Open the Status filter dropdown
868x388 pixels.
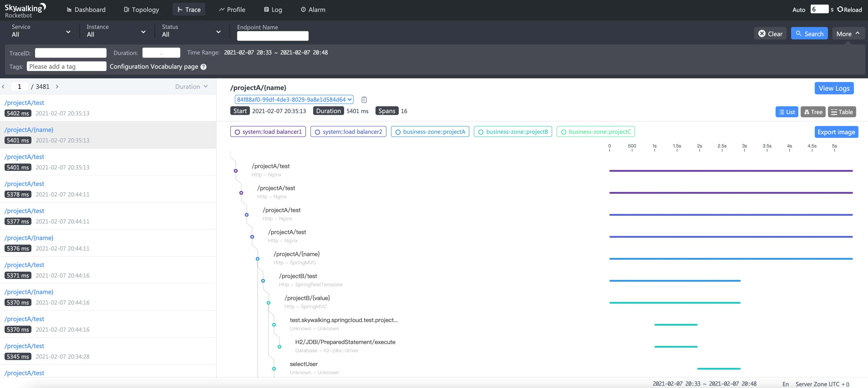click(x=191, y=31)
